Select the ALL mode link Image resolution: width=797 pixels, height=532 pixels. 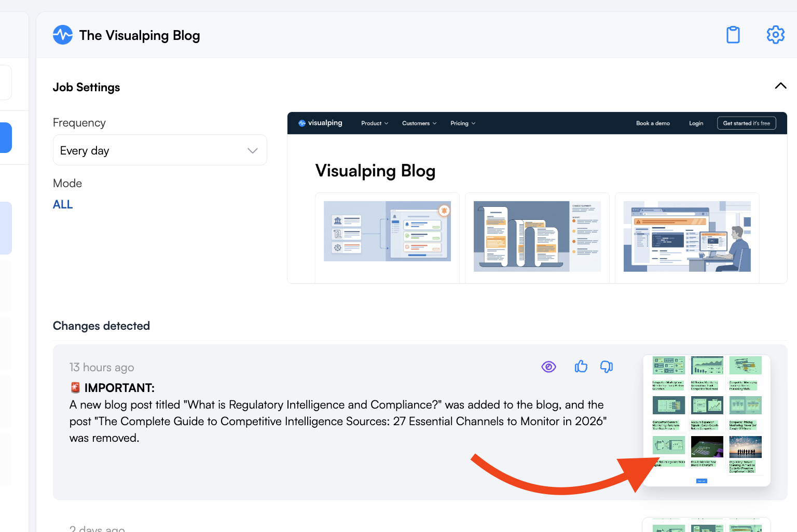63,205
